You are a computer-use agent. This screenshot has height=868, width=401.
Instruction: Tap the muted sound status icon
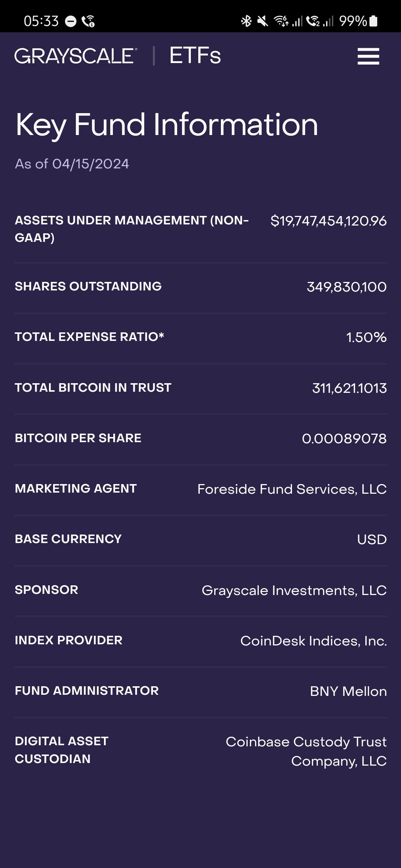click(x=263, y=21)
